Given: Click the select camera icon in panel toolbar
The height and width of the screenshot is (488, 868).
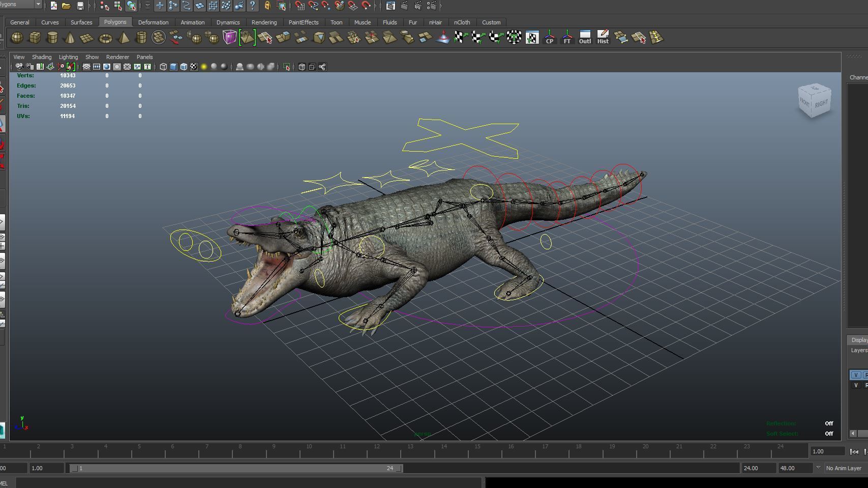Looking at the screenshot, I should click(19, 67).
